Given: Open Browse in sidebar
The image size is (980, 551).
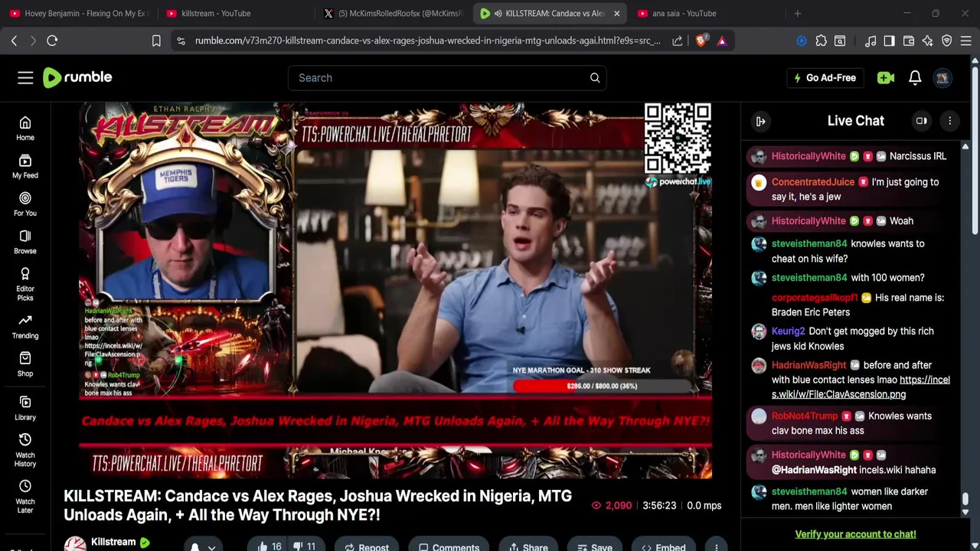Looking at the screenshot, I should tap(25, 242).
